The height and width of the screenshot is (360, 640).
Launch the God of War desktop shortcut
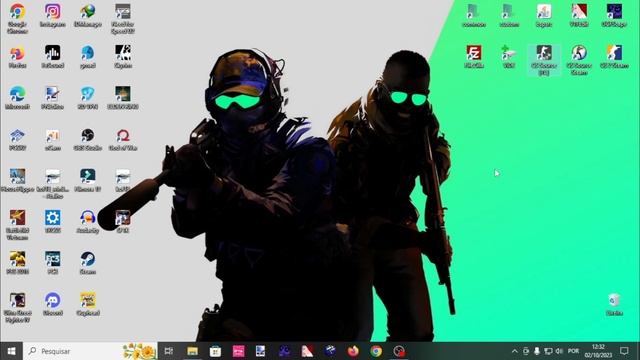pyautogui.click(x=123, y=140)
